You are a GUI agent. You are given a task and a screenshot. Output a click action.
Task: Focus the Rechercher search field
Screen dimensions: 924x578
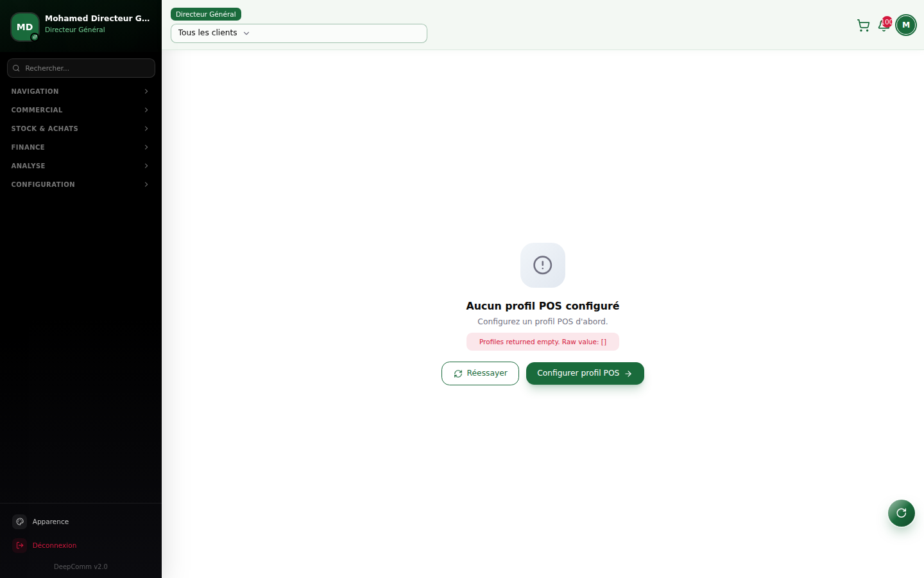tap(81, 68)
